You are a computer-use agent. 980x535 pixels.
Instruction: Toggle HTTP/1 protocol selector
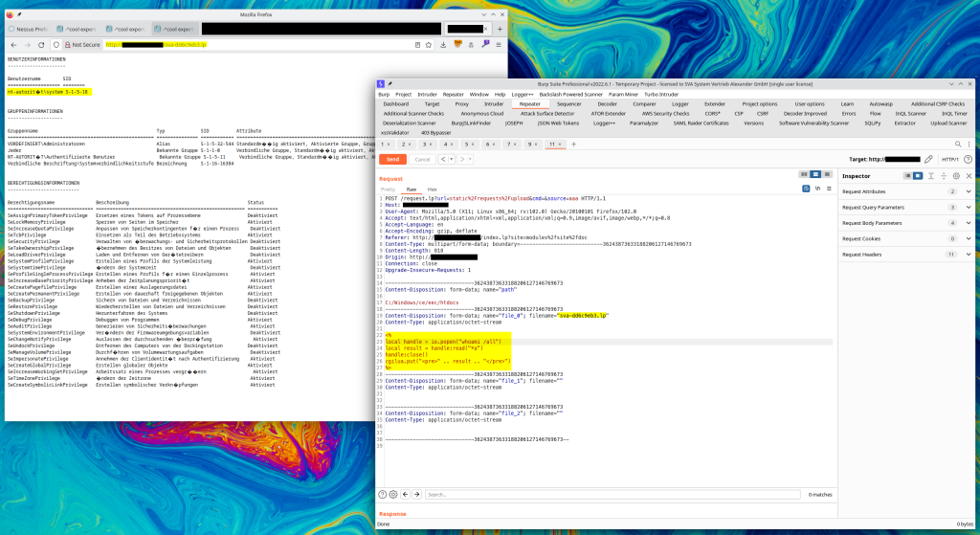click(950, 160)
